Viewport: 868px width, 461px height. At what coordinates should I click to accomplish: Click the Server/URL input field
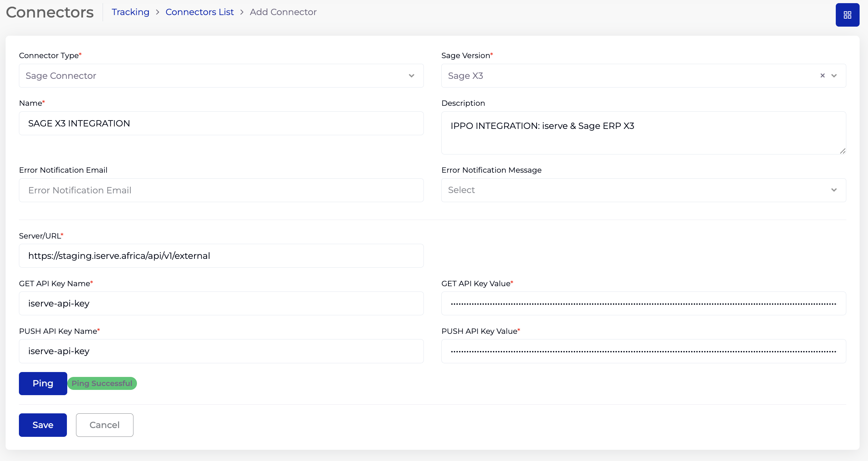coord(221,256)
